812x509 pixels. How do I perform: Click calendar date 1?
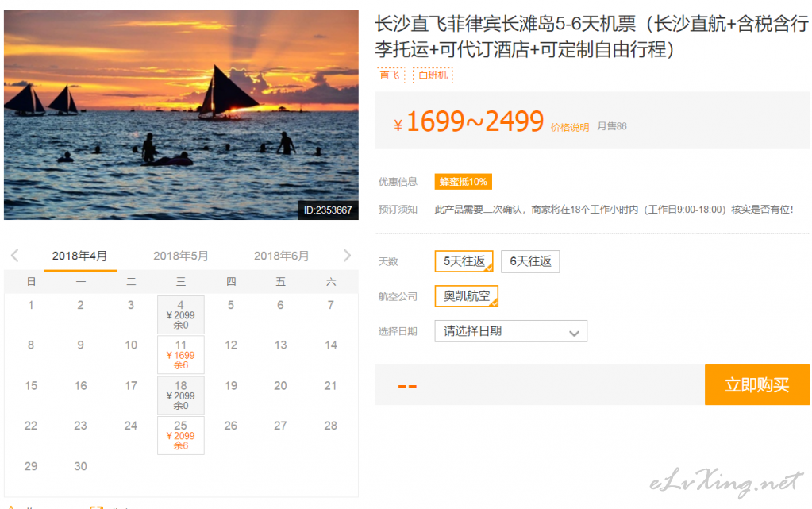point(31,305)
